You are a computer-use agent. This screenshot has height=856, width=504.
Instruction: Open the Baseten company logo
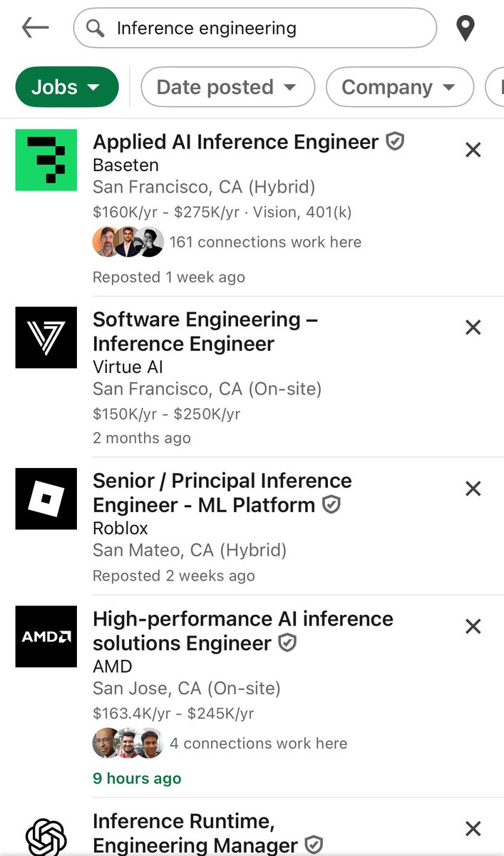(46, 160)
